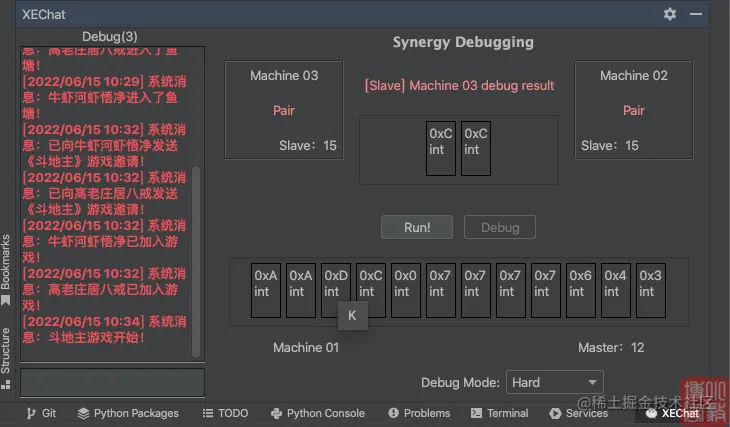730x427 pixels.
Task: Click the Python Console snake icon
Action: [277, 413]
